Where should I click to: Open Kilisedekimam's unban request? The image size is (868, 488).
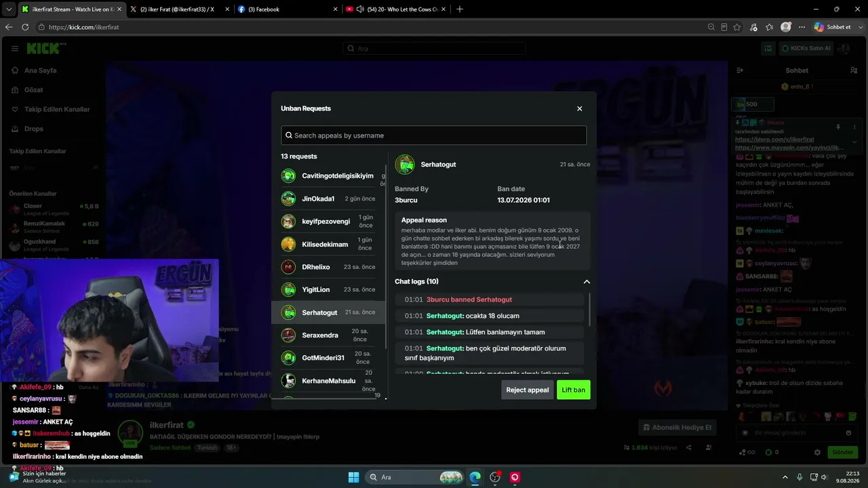[329, 244]
